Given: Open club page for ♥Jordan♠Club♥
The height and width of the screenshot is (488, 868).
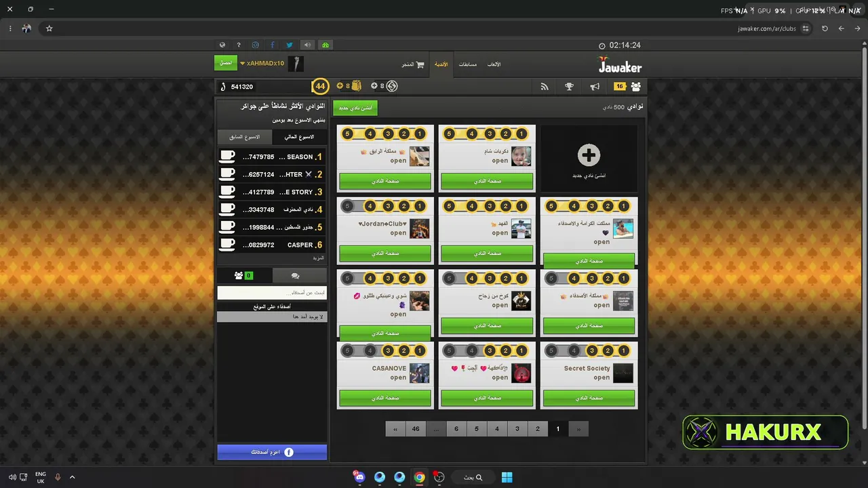Looking at the screenshot, I should pos(385,253).
